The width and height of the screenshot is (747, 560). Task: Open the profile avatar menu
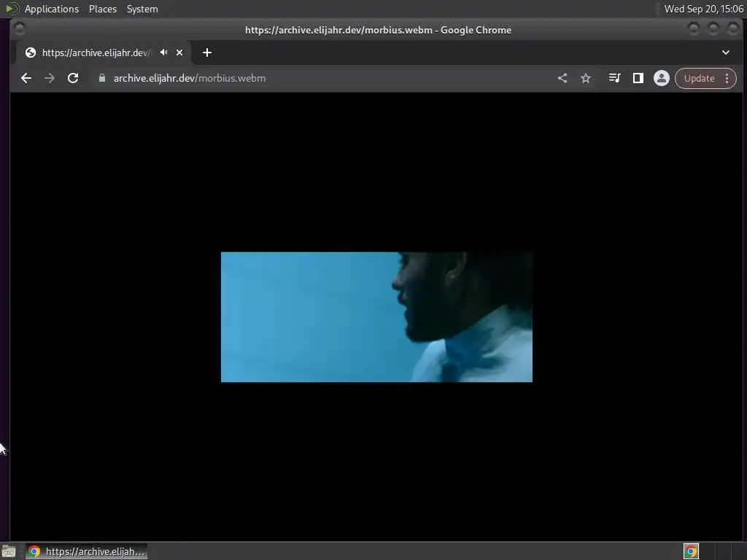[661, 78]
